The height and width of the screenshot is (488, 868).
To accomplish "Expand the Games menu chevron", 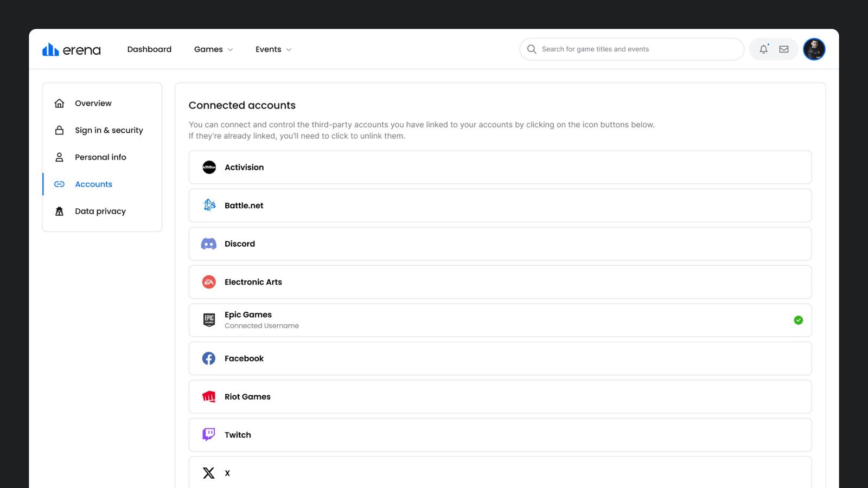I will tap(231, 50).
